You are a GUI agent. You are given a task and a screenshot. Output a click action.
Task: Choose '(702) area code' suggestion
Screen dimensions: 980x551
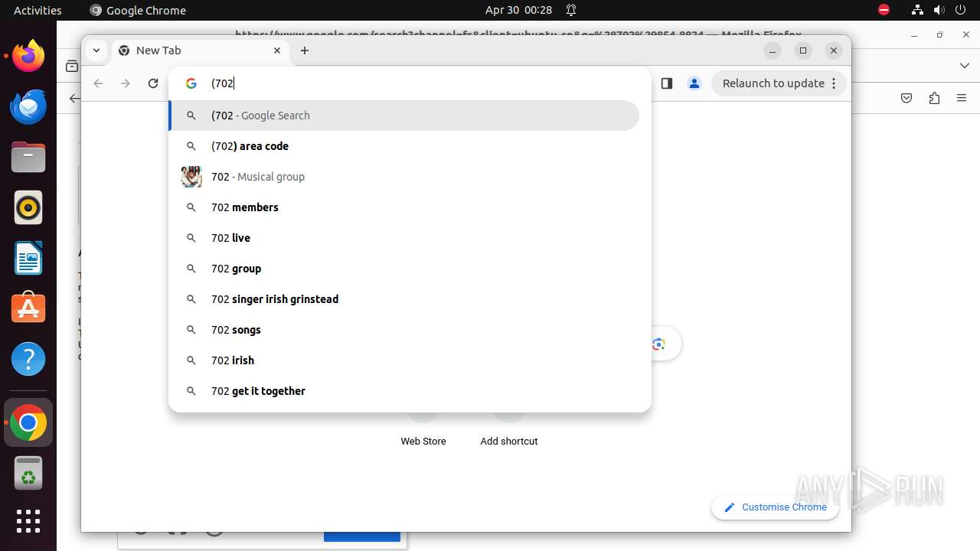[x=404, y=146]
